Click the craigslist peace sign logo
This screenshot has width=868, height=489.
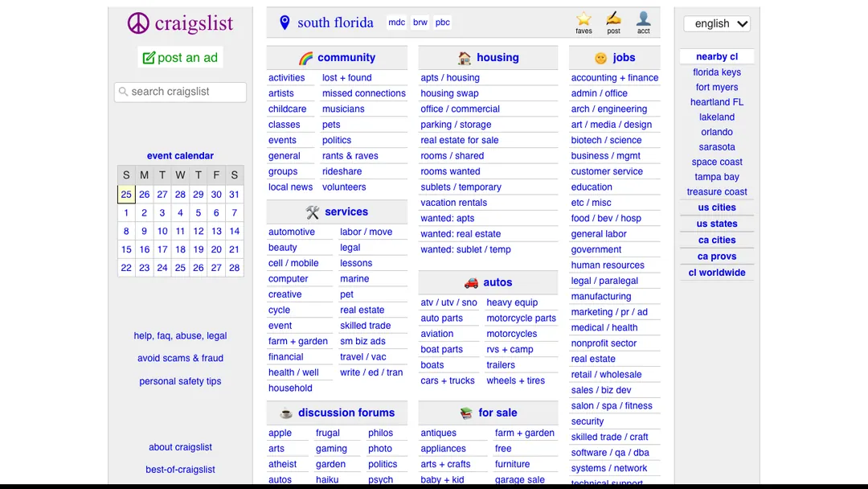point(138,23)
